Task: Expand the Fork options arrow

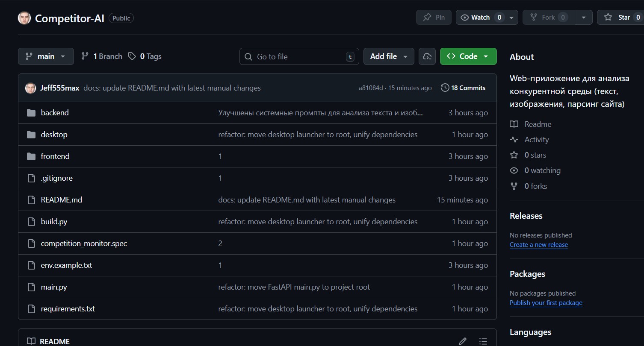Action: point(584,18)
